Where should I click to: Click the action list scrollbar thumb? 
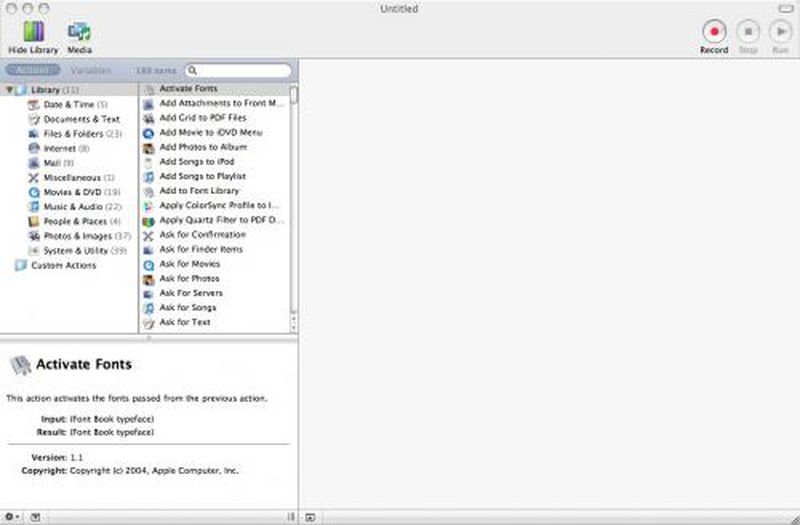point(294,95)
